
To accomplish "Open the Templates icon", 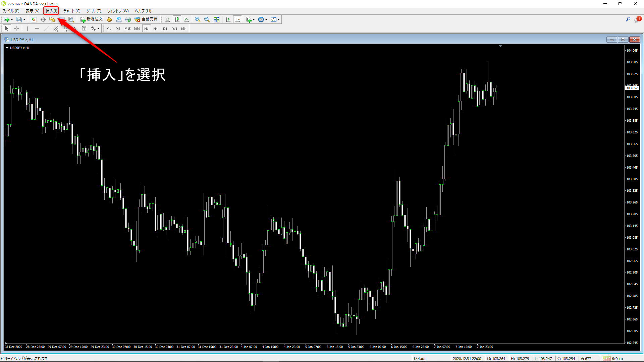I will (x=273, y=19).
